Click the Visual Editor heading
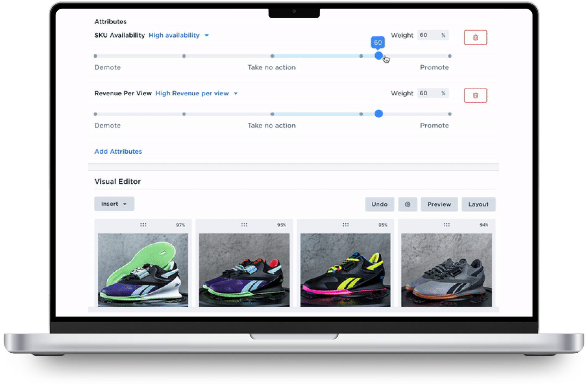Image resolution: width=588 pixels, height=389 pixels. coord(117,181)
